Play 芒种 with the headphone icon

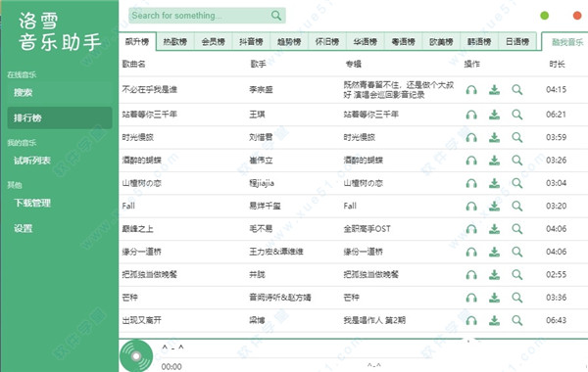[471, 298]
